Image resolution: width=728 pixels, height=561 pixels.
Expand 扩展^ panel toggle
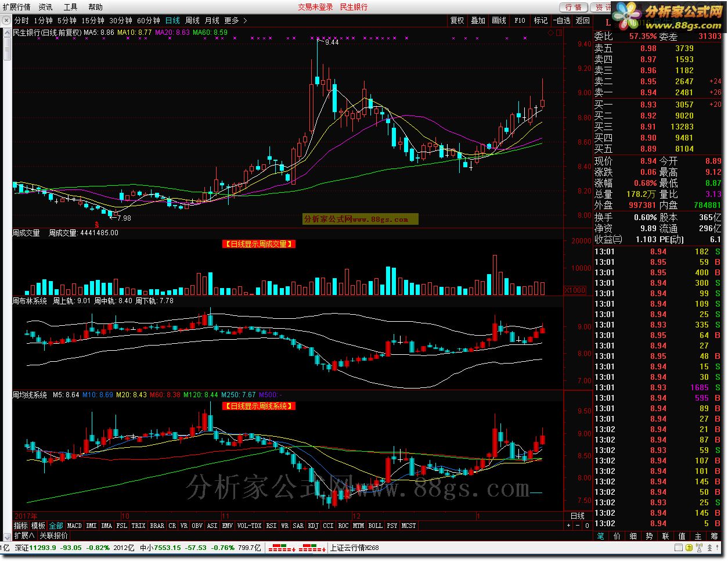(x=24, y=535)
